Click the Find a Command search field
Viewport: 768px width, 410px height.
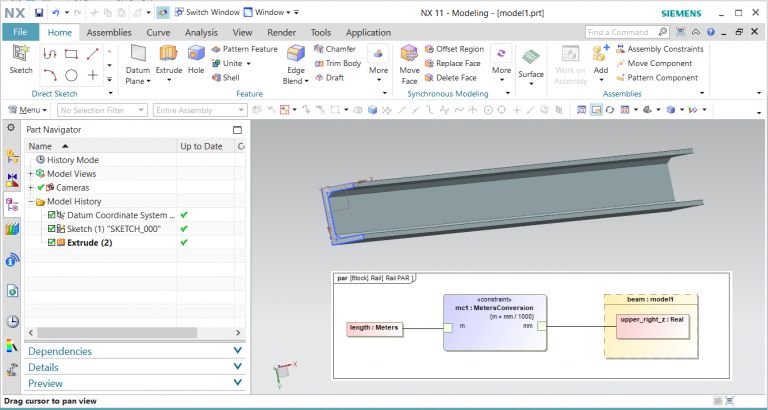tap(626, 32)
